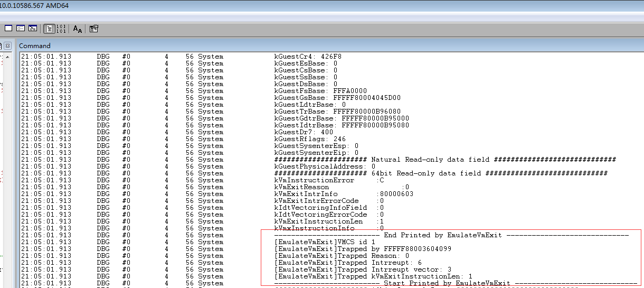Click the kVmInstructionError line

pyautogui.click(x=314, y=180)
